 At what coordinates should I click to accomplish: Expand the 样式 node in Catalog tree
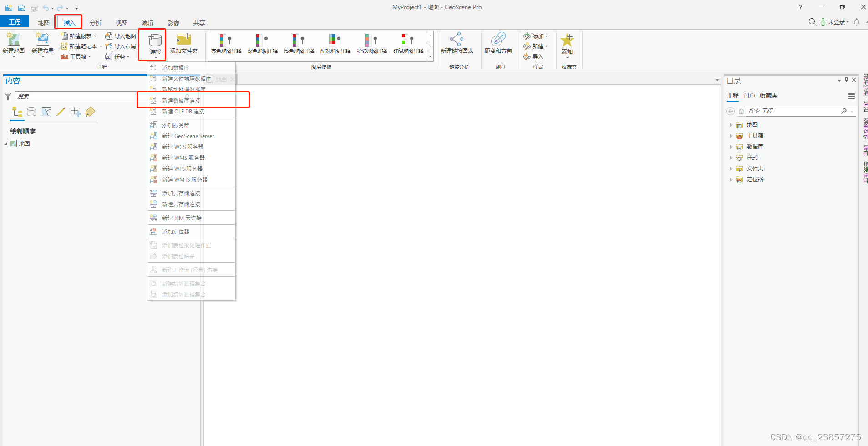point(731,158)
